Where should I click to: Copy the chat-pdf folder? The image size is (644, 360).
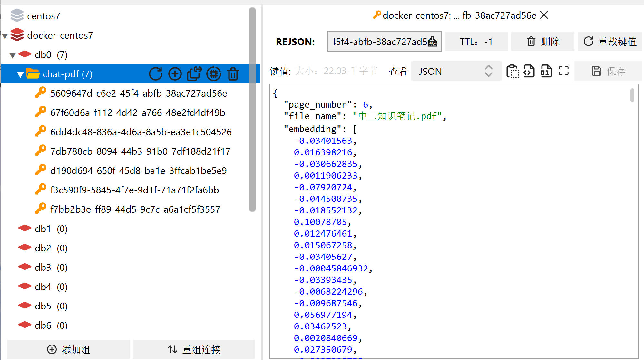[x=194, y=73]
